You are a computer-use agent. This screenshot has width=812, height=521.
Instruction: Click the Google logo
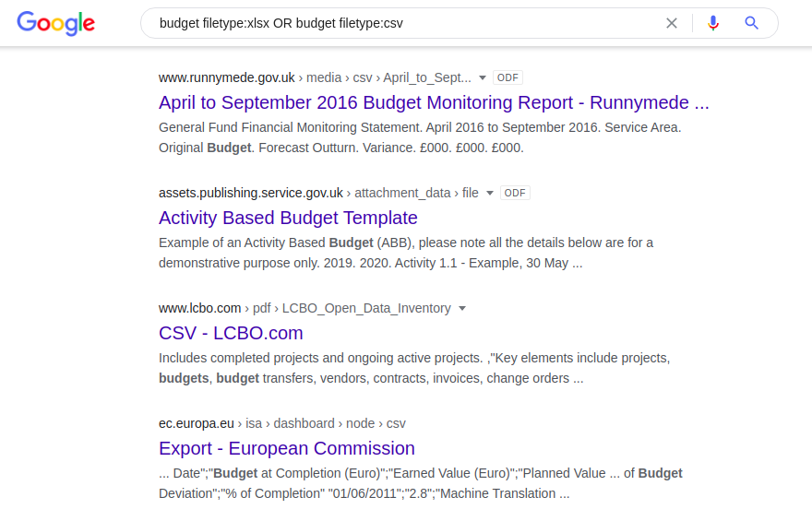(56, 23)
